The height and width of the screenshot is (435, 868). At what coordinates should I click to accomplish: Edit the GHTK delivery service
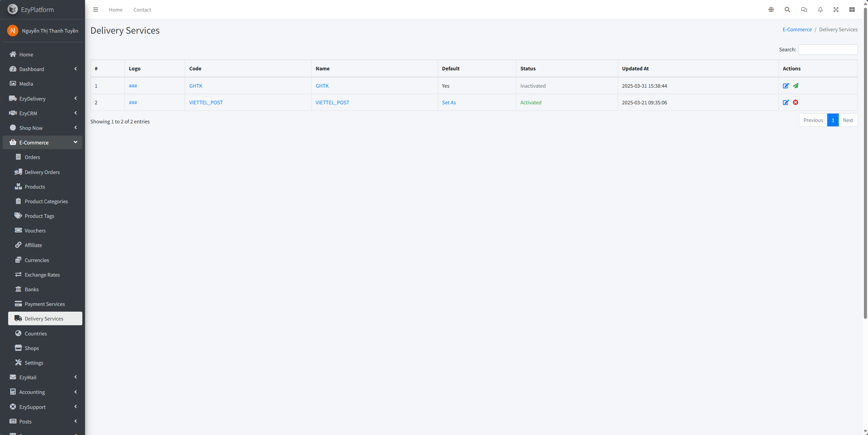pyautogui.click(x=786, y=86)
